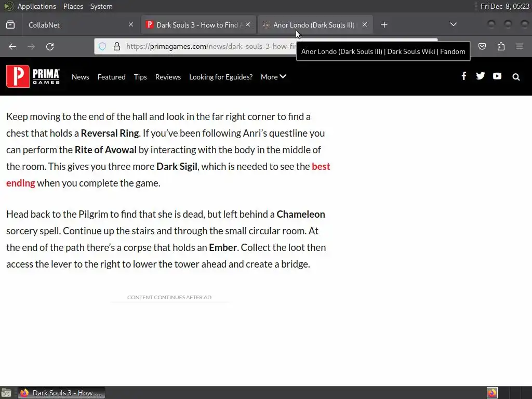
Task: Close the CollabNet tab
Action: pos(131,24)
